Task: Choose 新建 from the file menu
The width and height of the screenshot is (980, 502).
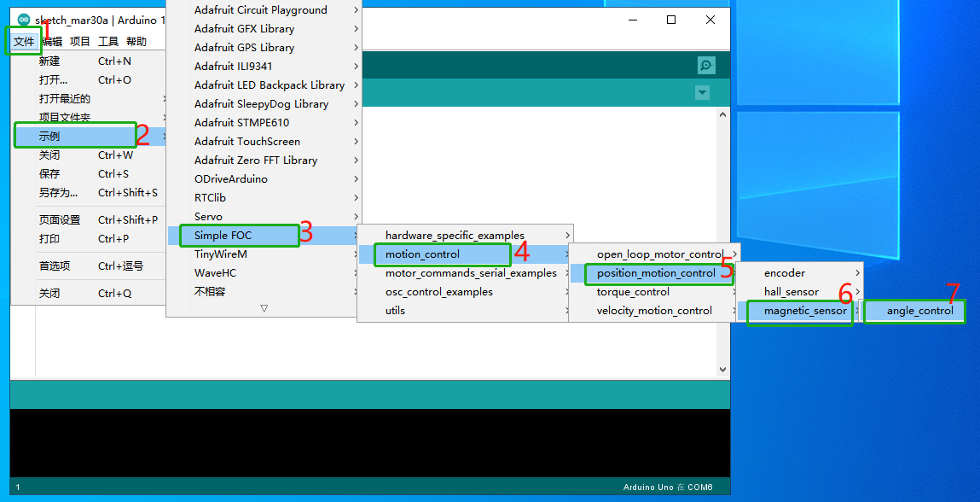Action: point(88,61)
